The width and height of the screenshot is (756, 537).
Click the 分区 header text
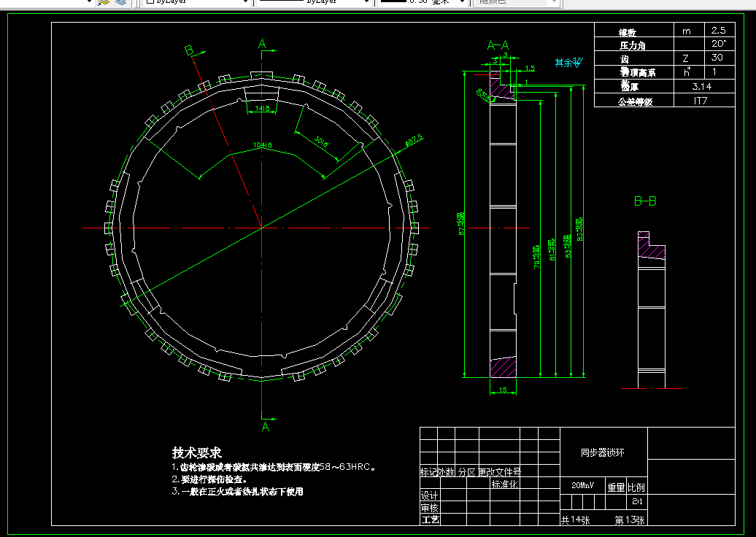(x=466, y=472)
